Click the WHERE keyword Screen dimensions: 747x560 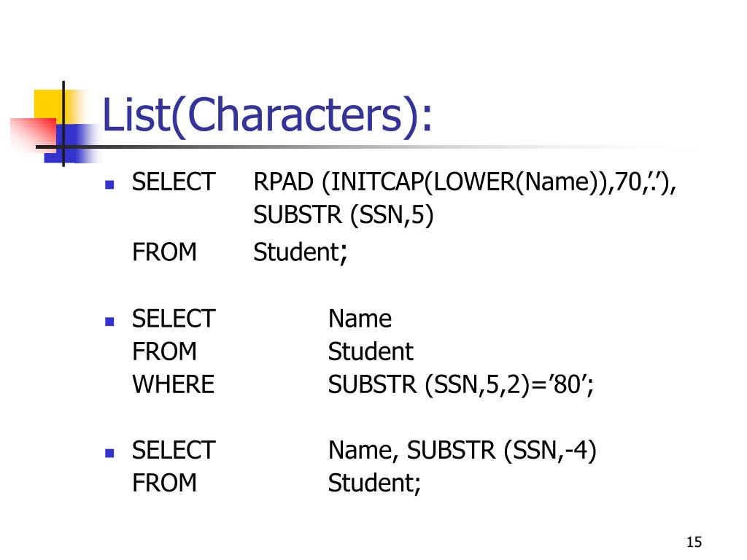(x=174, y=384)
